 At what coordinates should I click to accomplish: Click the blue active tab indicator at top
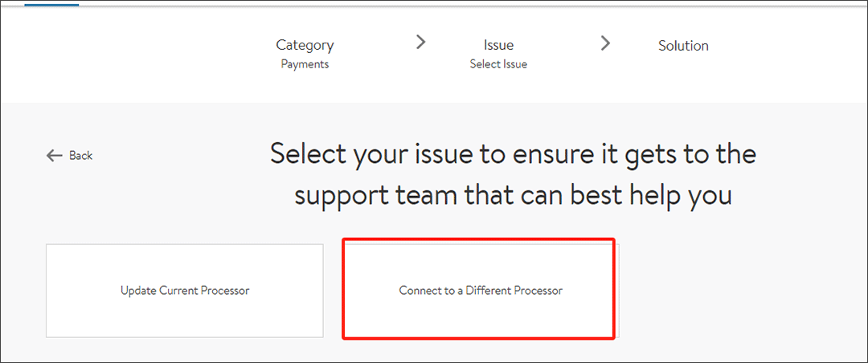(51, 4)
